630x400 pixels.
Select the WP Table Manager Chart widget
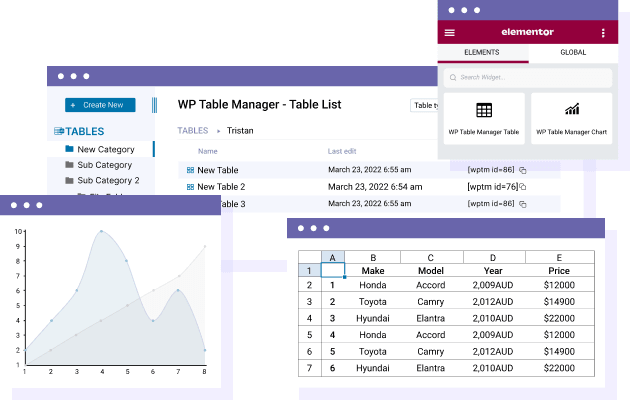571,117
